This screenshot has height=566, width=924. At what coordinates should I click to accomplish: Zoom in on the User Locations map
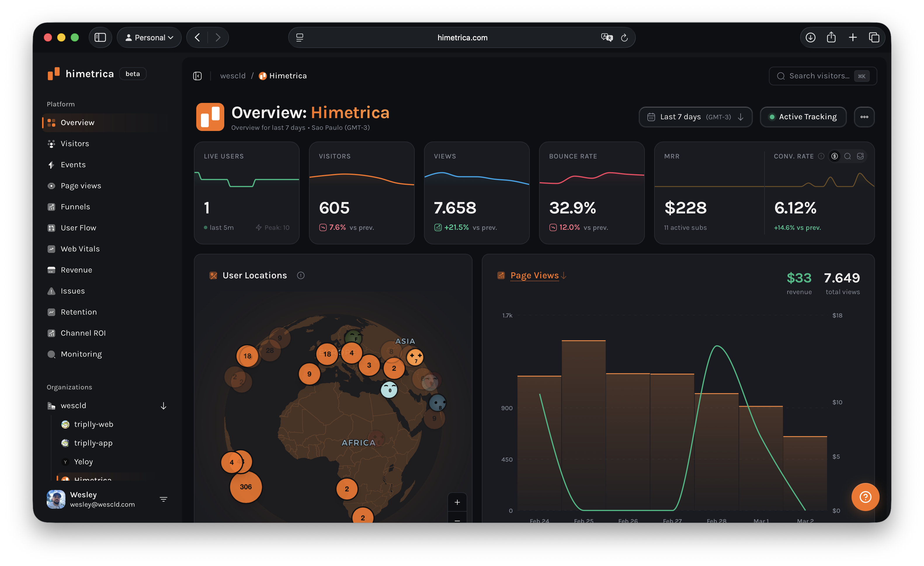pos(458,502)
